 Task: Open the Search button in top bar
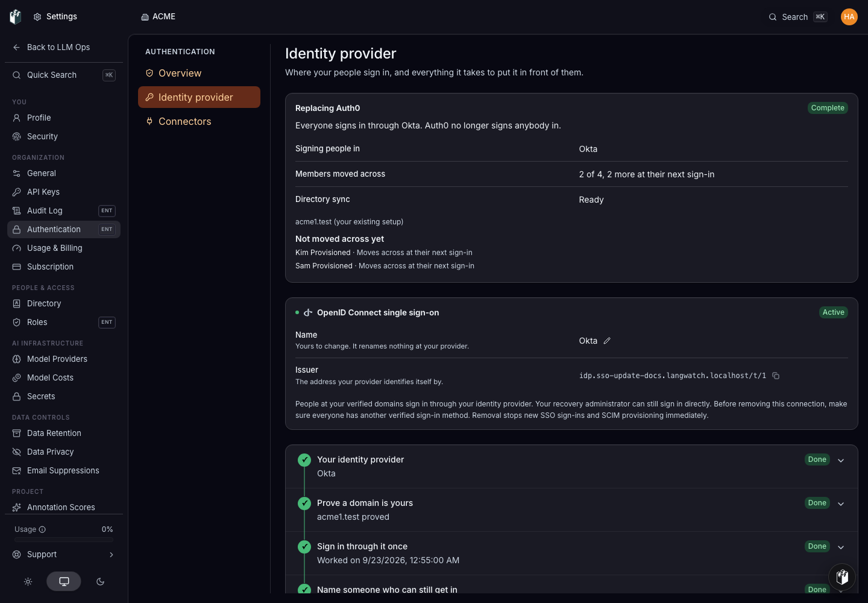click(797, 17)
